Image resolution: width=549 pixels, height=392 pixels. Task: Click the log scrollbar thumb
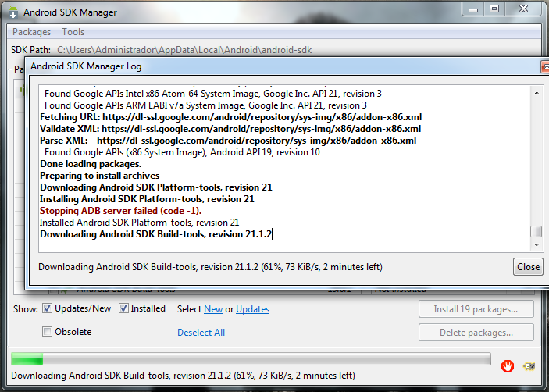click(537, 231)
